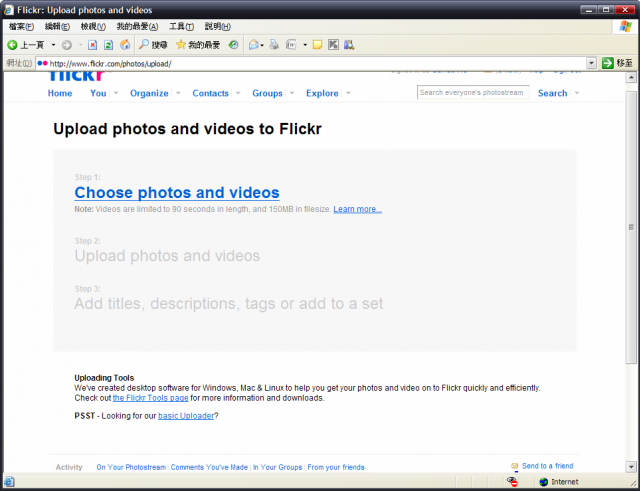Open the Learn more link

click(358, 209)
